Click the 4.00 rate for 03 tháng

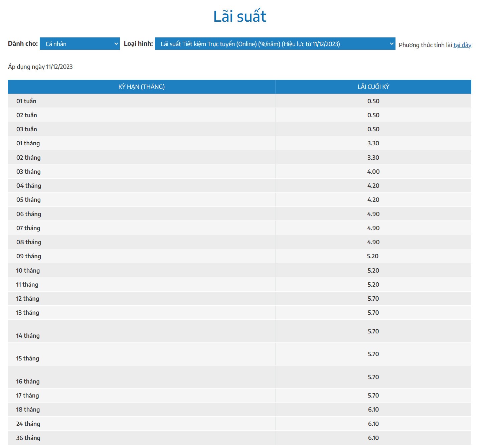pyautogui.click(x=373, y=172)
